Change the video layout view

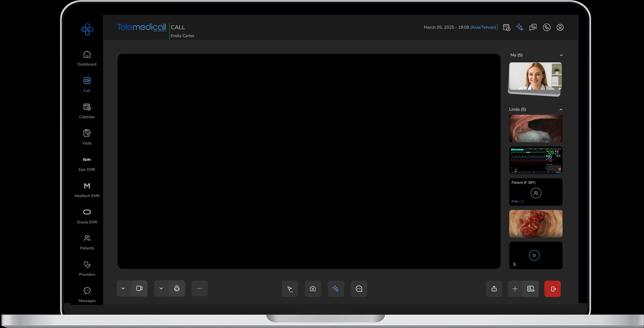(531, 289)
